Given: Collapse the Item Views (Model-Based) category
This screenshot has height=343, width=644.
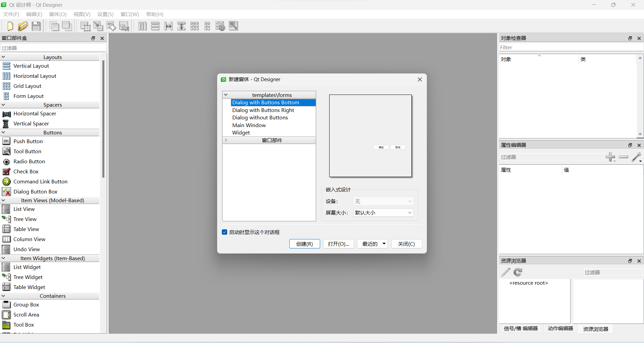Looking at the screenshot, I should tap(3, 200).
